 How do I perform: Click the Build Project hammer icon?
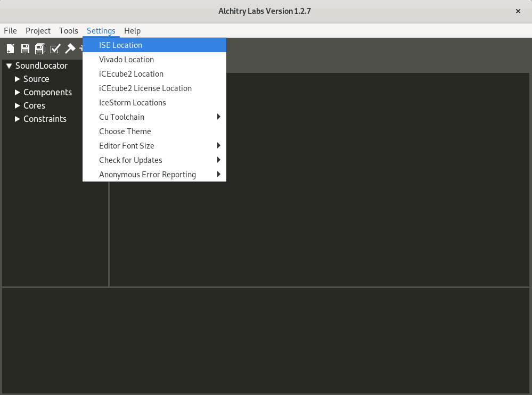point(70,48)
